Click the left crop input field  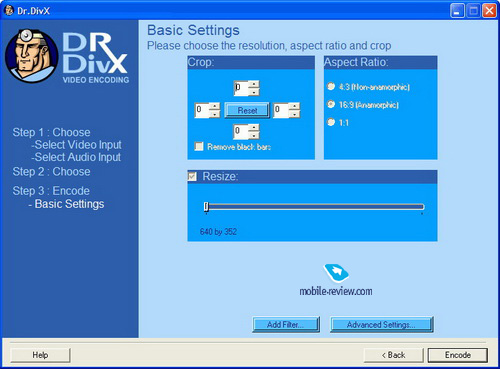coord(202,110)
